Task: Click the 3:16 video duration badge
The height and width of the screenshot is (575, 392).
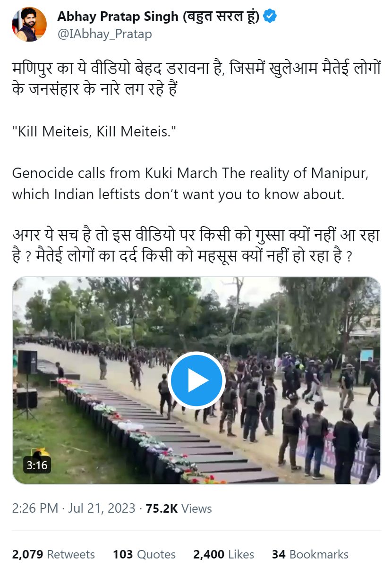Action: 37,465
